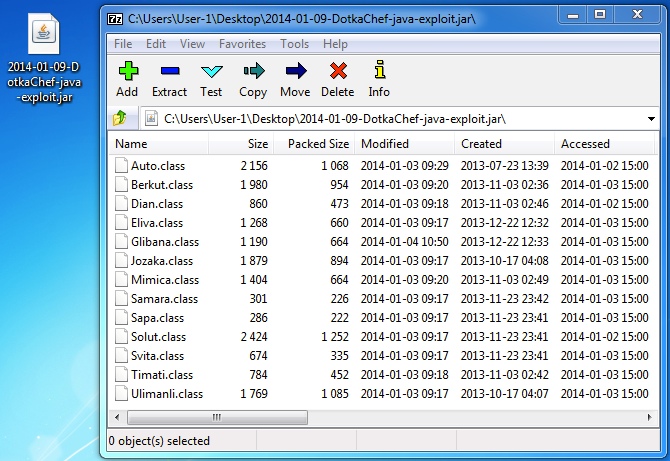670x461 pixels.
Task: Select the Auto.class file
Action: point(157,165)
